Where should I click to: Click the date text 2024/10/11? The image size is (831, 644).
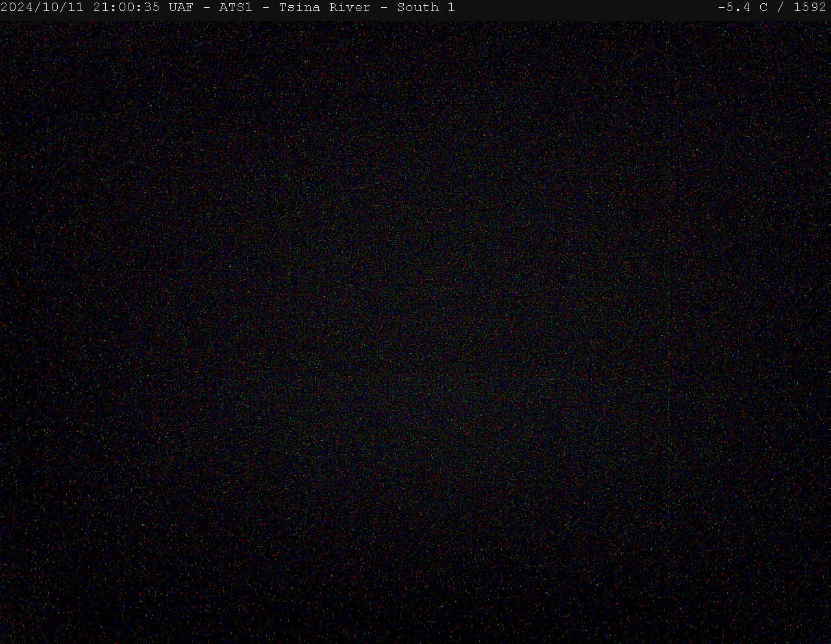(43, 8)
